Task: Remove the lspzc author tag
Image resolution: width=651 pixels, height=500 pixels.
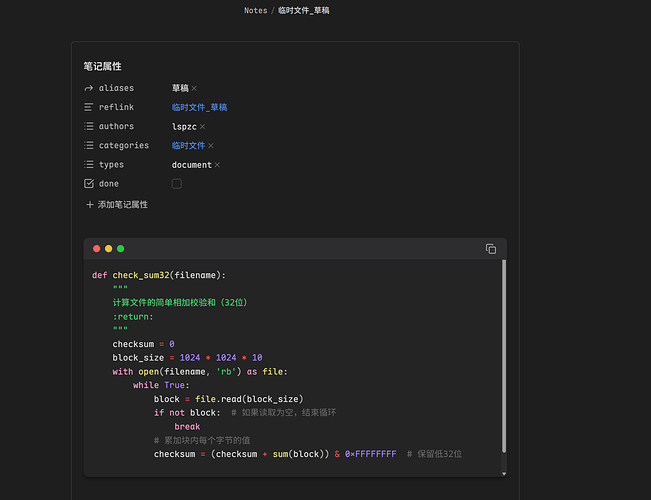Action: 202,127
